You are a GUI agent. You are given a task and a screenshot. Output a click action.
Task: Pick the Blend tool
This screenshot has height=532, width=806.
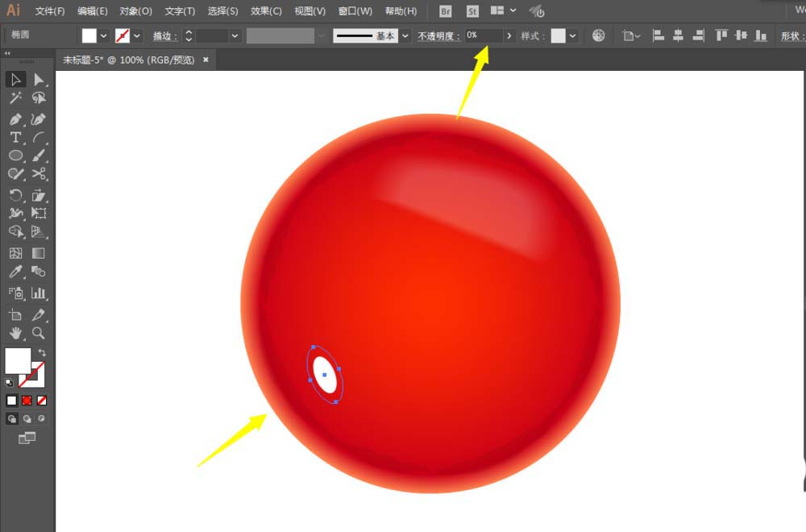coord(39,272)
